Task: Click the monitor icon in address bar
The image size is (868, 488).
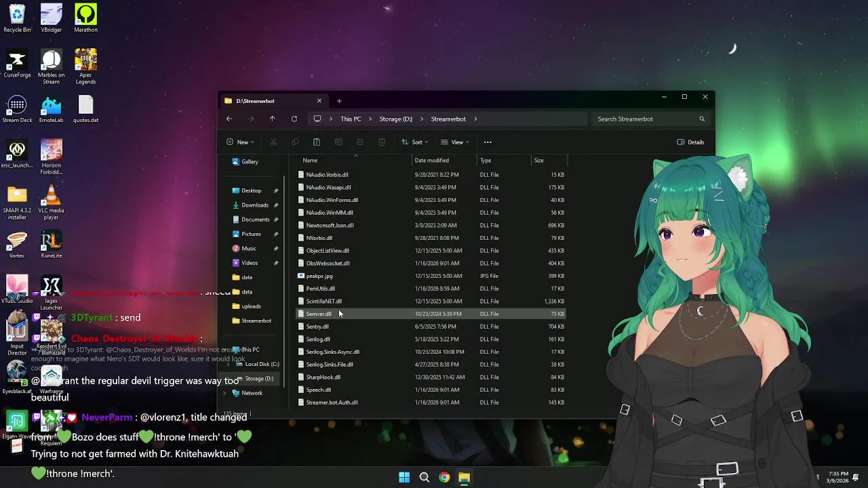Action: pyautogui.click(x=317, y=119)
